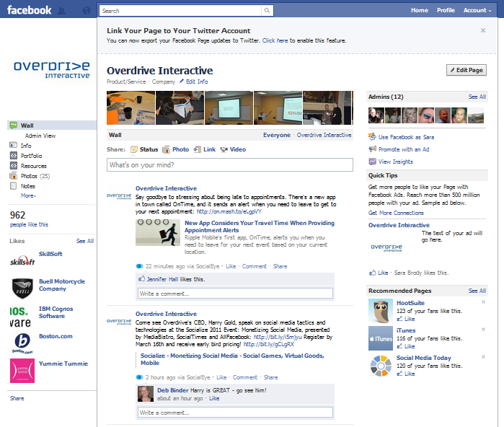Like the 22 minutes ago post
Image resolution: width=504 pixels, height=427 pixels.
point(231,266)
